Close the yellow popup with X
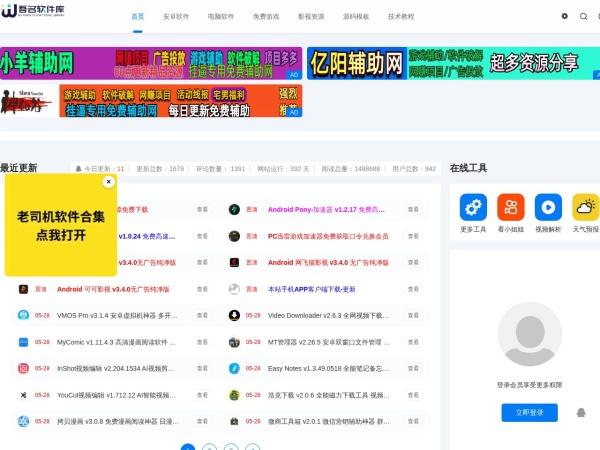The height and width of the screenshot is (450, 600). point(109,182)
